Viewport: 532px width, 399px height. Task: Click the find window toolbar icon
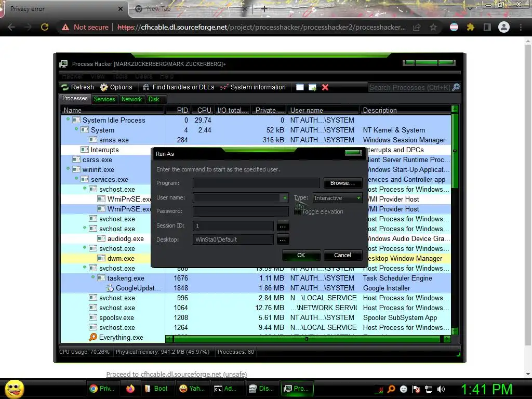[300, 87]
